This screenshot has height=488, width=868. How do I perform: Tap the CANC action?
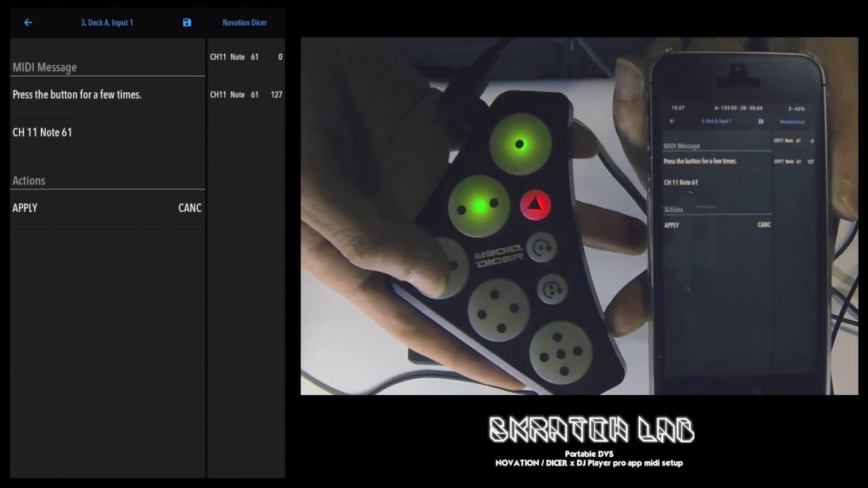tap(190, 208)
